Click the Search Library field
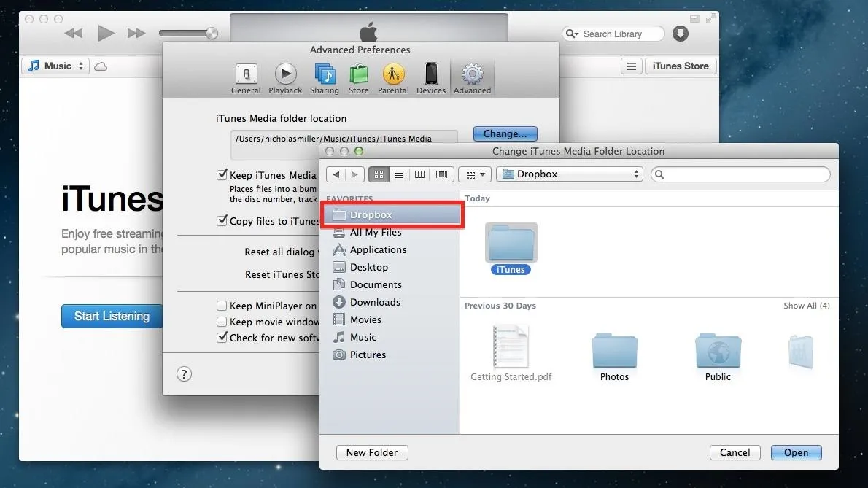This screenshot has height=488, width=868. click(613, 34)
